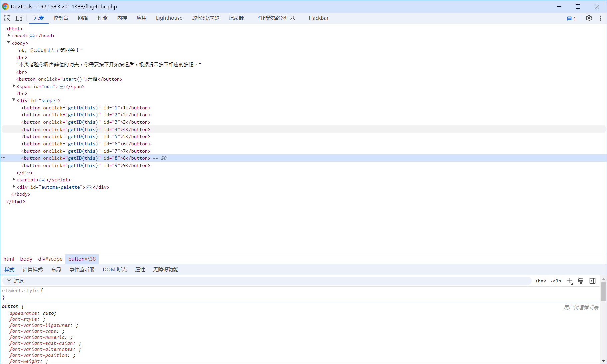Image resolution: width=607 pixels, height=364 pixels.
Task: Expand the span num ellipsis badge
Action: click(x=62, y=87)
